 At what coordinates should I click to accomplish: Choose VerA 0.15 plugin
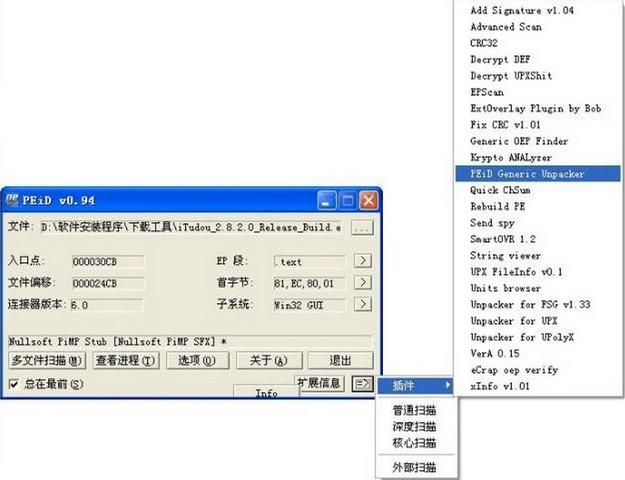[x=538, y=354]
